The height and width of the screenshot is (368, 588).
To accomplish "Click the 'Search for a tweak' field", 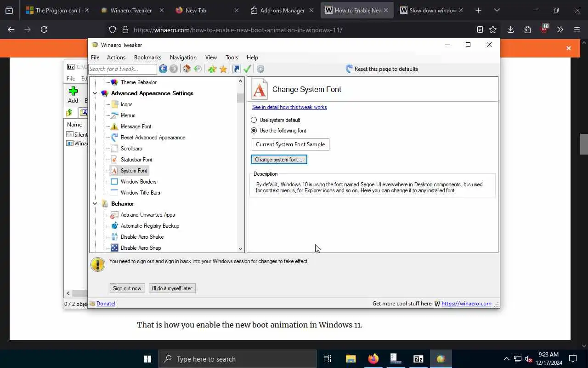I will [123, 69].
